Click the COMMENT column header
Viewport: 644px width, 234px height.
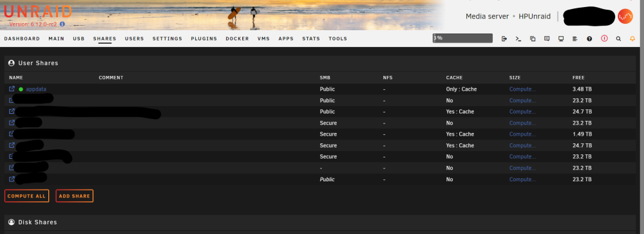pyautogui.click(x=111, y=77)
